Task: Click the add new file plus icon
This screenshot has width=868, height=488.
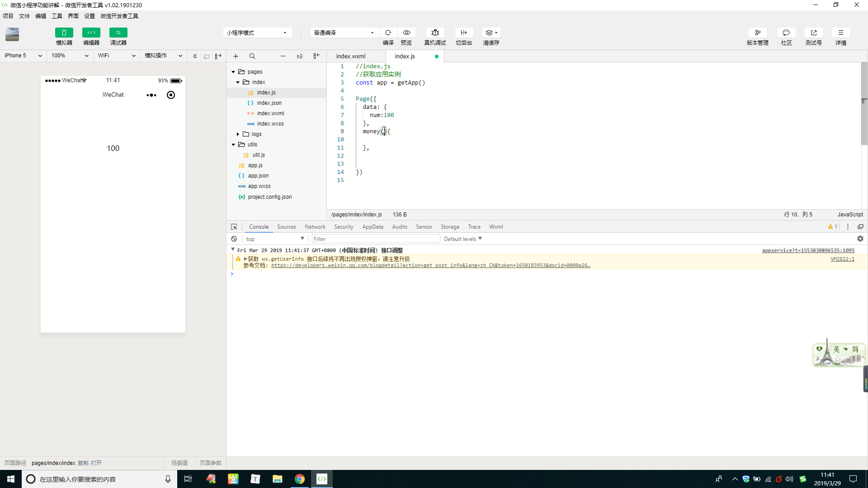Action: [236, 56]
